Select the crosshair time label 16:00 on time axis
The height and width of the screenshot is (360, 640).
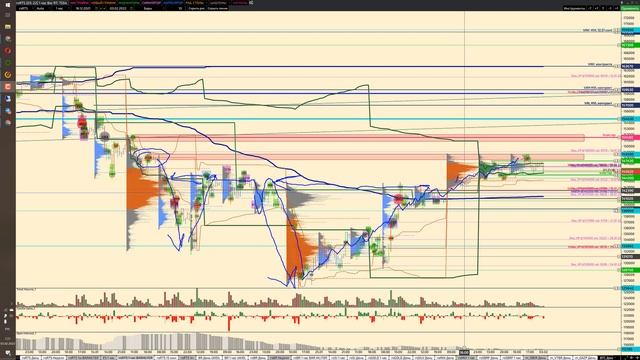pyautogui.click(x=464, y=352)
